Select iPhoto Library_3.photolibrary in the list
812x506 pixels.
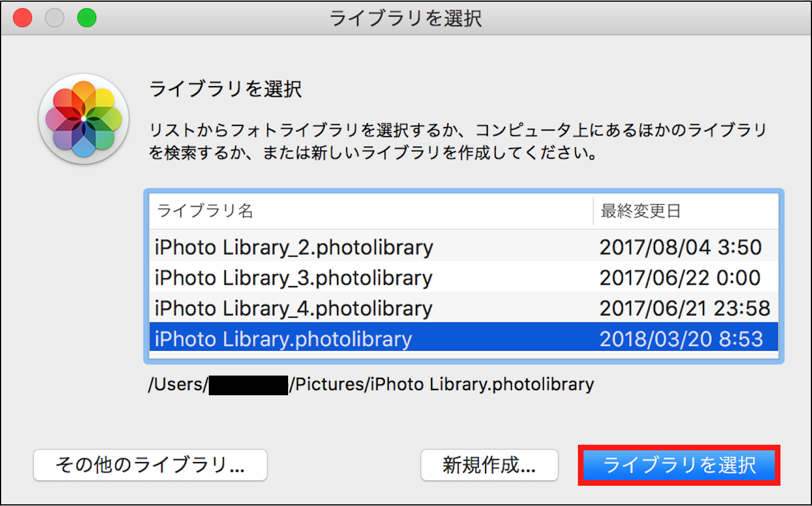(294, 278)
